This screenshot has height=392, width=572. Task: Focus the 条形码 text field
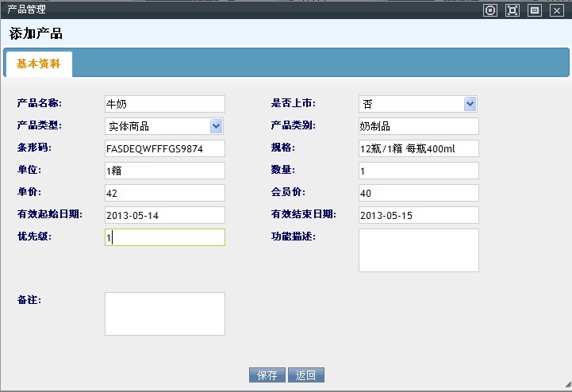[x=164, y=148]
